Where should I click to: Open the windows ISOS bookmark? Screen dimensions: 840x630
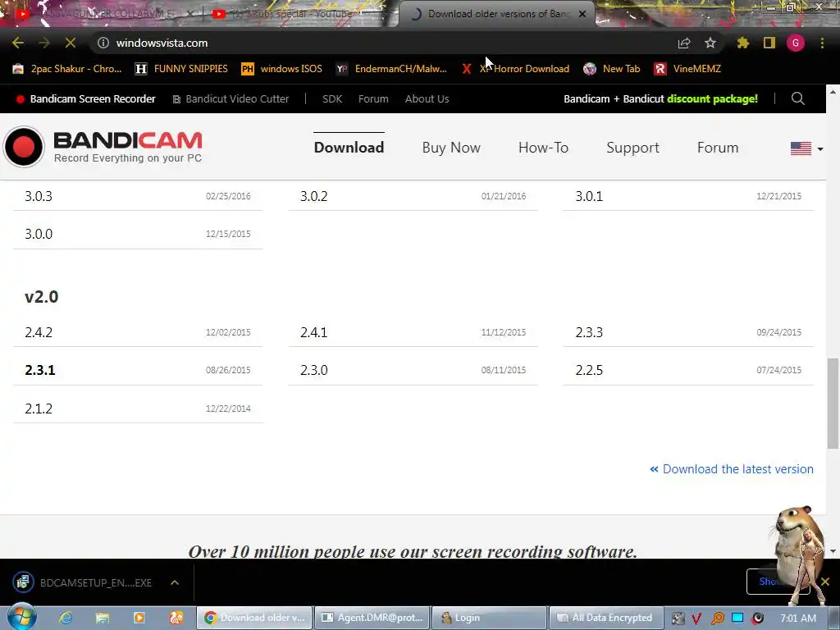point(282,69)
